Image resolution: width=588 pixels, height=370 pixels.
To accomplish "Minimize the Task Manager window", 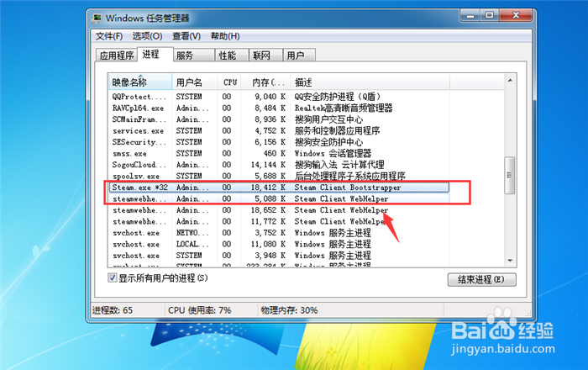I will coord(470,15).
